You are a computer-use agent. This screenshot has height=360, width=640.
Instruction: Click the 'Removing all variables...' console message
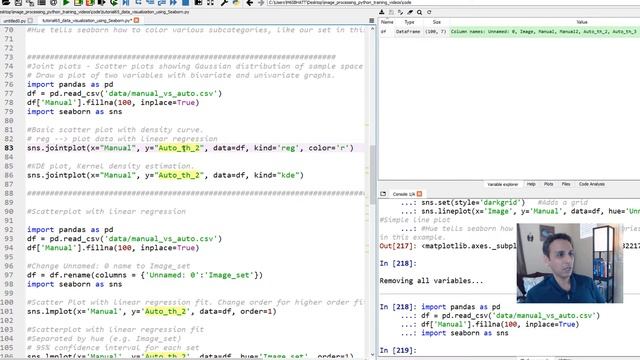[x=431, y=281]
